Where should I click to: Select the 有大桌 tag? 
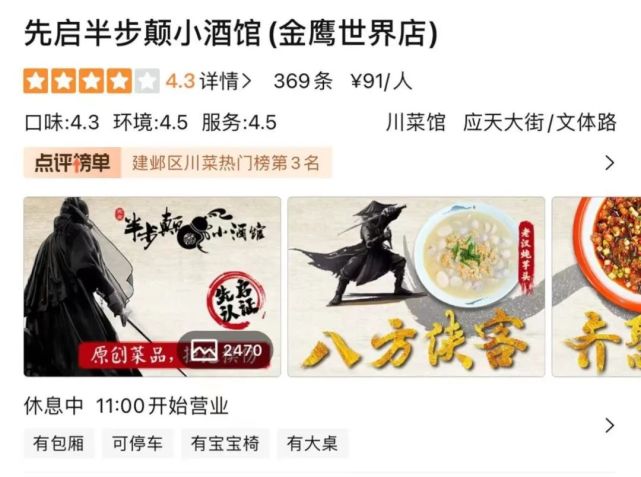313,443
